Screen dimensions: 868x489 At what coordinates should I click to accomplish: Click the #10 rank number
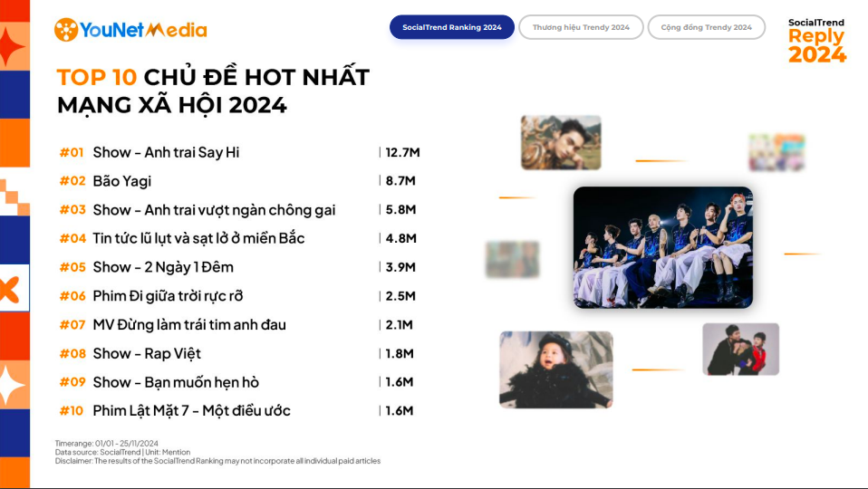[72, 411]
